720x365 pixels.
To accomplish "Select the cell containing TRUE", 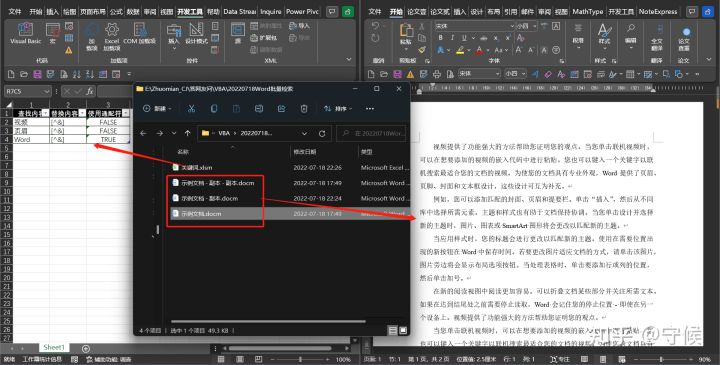I will (108, 139).
